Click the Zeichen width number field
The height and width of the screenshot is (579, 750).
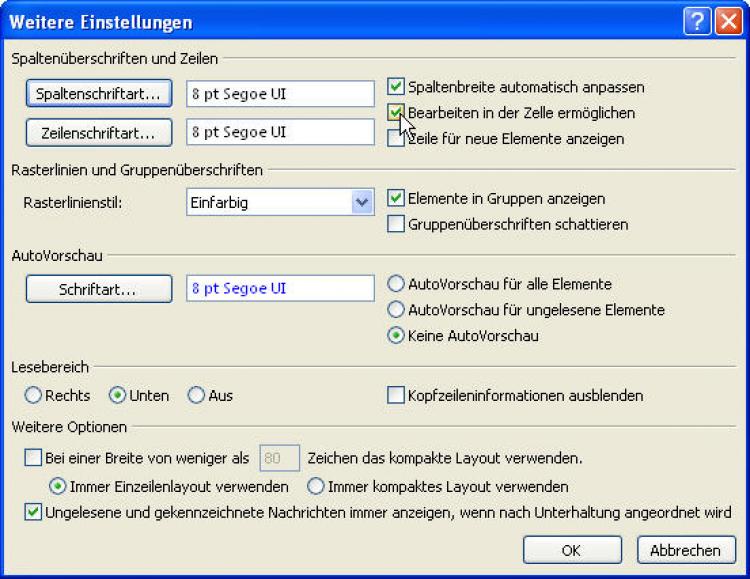(278, 459)
